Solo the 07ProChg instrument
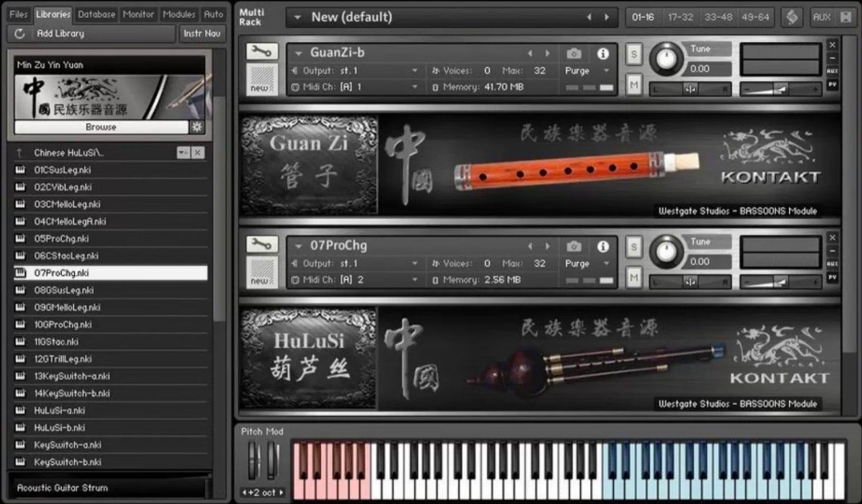The image size is (862, 504). 634,247
